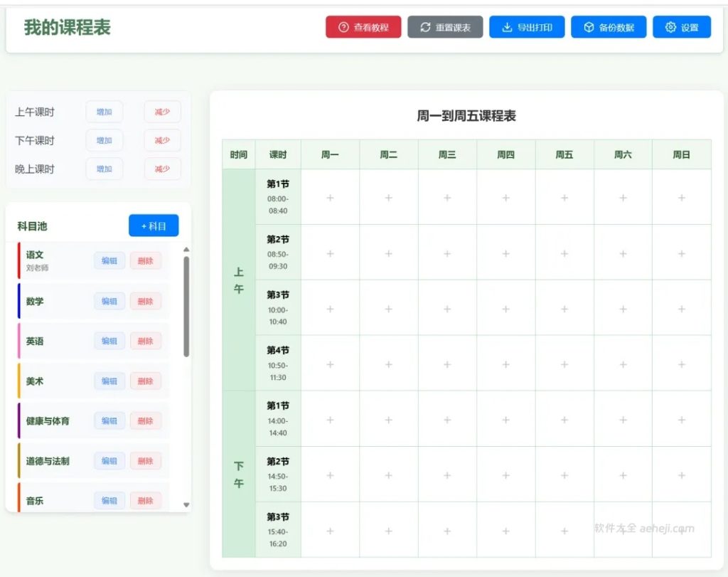
Task: Click the plus in Monday's 第1节 cell
Action: coord(329,198)
